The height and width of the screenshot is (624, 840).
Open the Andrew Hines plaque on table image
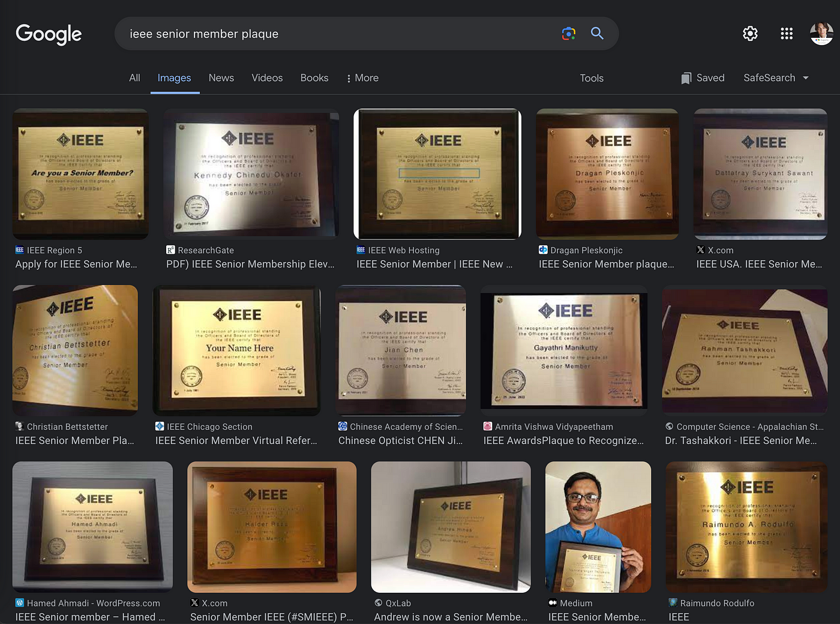pos(451,527)
